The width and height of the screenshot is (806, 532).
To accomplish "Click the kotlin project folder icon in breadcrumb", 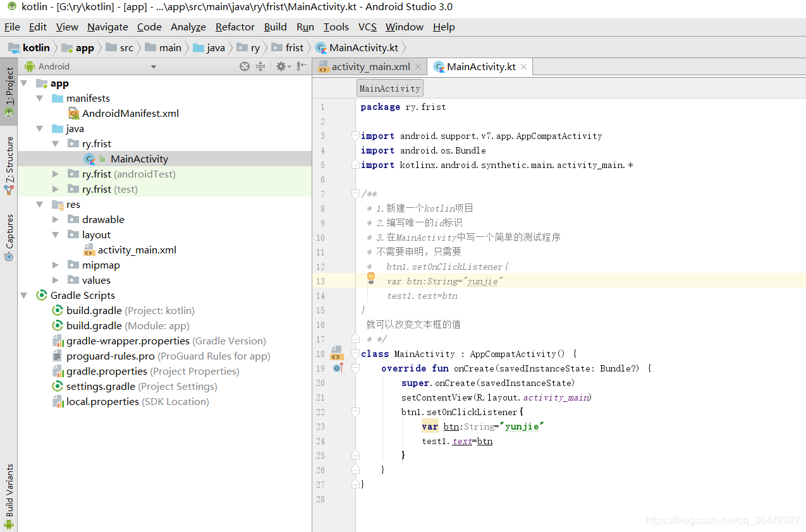I will click(14, 48).
